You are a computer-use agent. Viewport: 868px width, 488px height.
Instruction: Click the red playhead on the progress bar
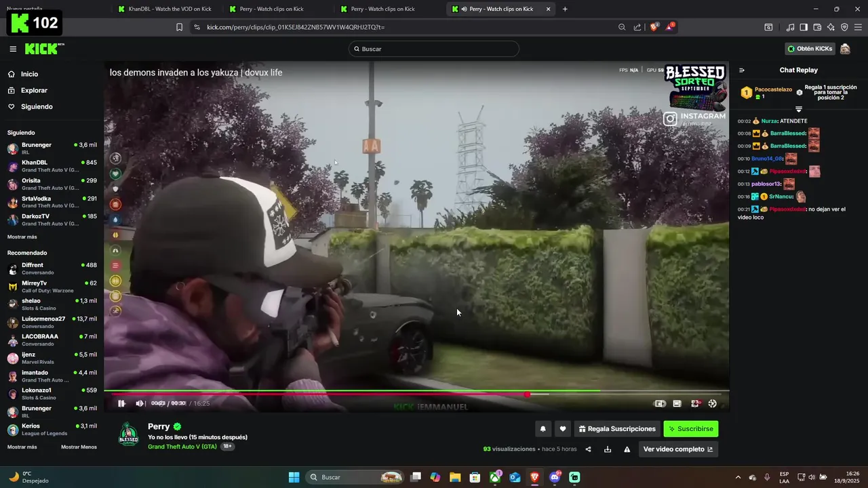coord(527,394)
